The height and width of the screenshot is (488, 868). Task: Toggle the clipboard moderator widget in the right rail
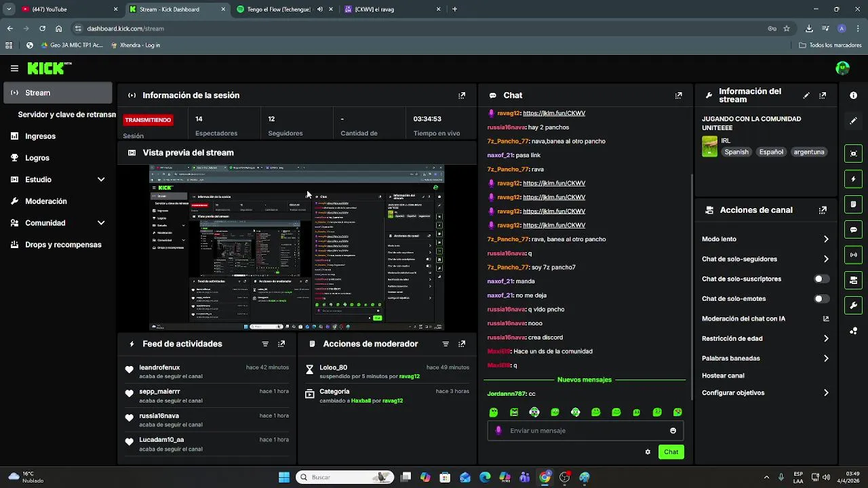coord(854,204)
